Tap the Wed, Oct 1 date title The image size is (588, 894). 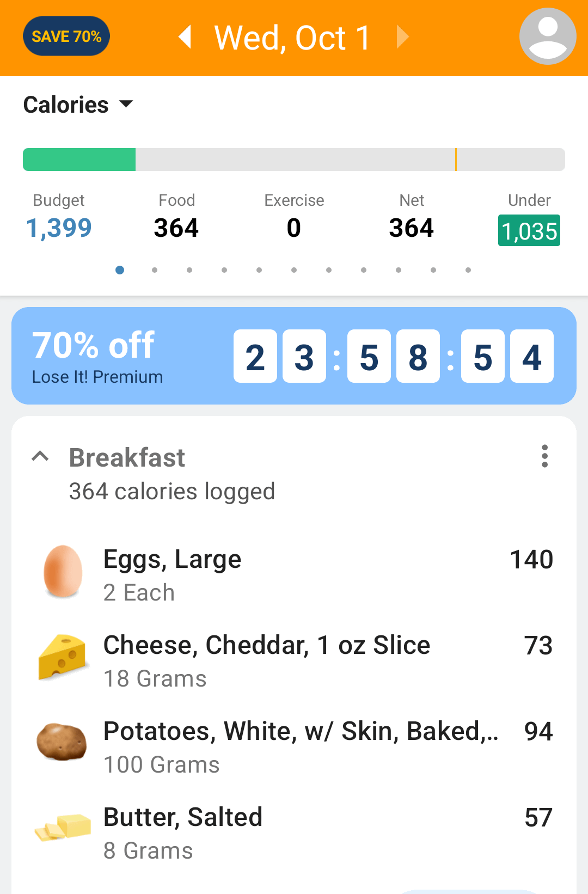click(x=293, y=38)
